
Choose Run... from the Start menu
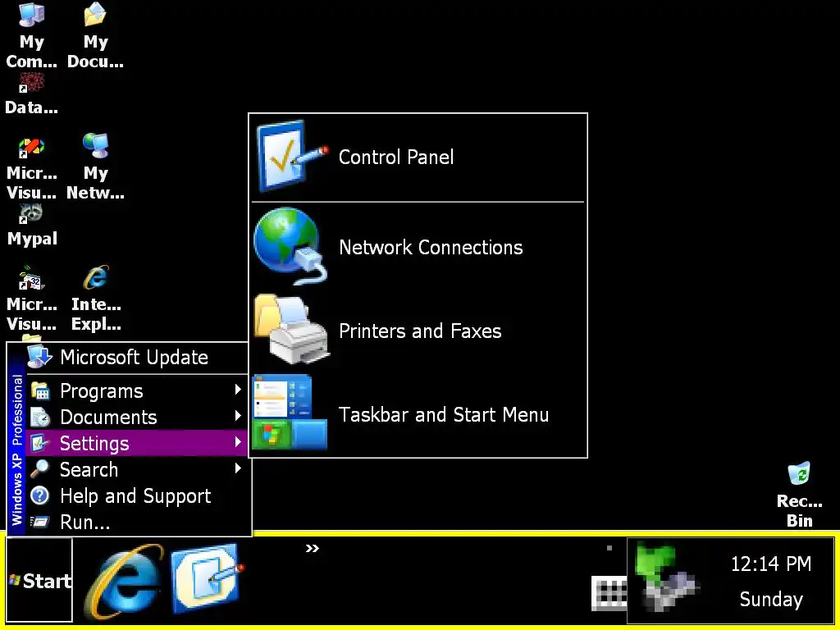point(137,521)
